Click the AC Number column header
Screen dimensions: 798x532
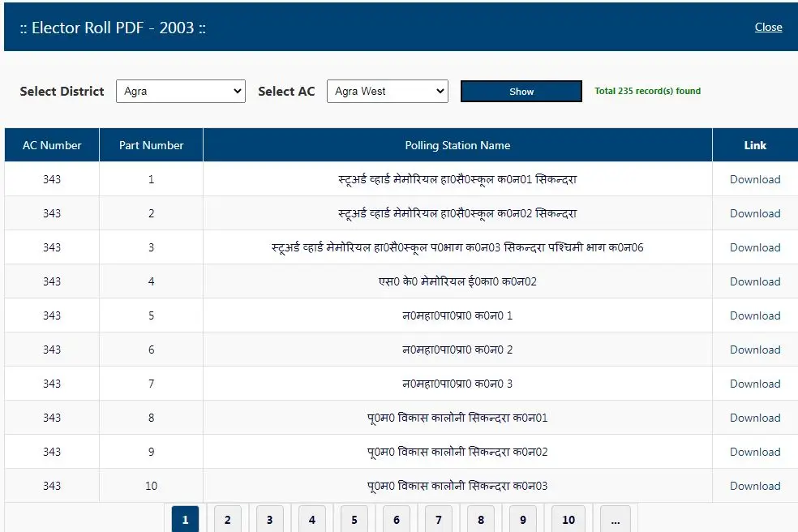pos(52,146)
